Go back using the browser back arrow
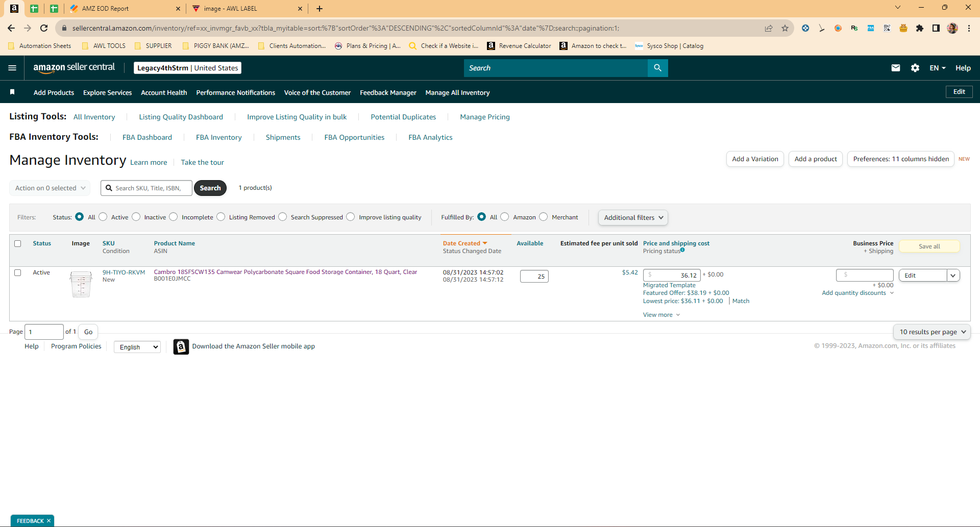This screenshot has width=980, height=527. pyautogui.click(x=11, y=28)
